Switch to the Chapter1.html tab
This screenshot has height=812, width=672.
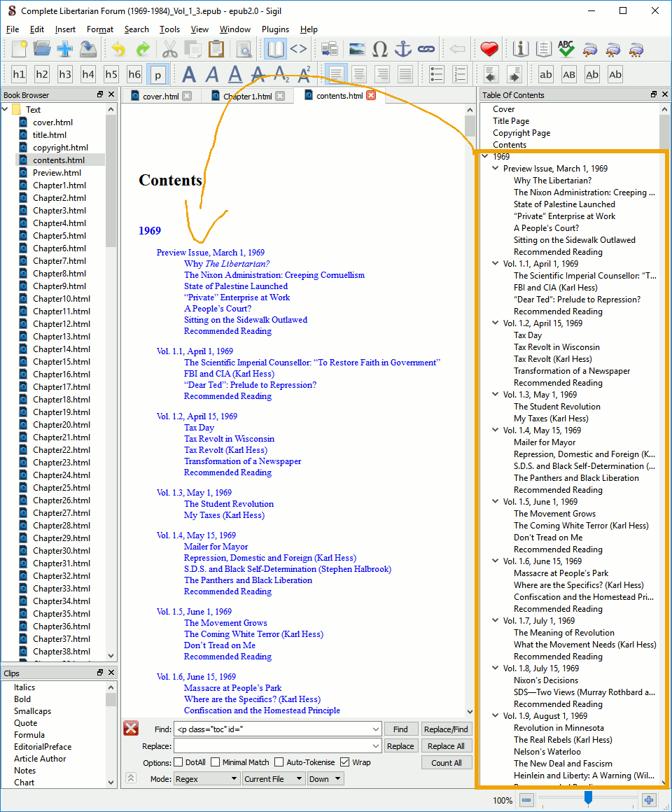pyautogui.click(x=247, y=97)
